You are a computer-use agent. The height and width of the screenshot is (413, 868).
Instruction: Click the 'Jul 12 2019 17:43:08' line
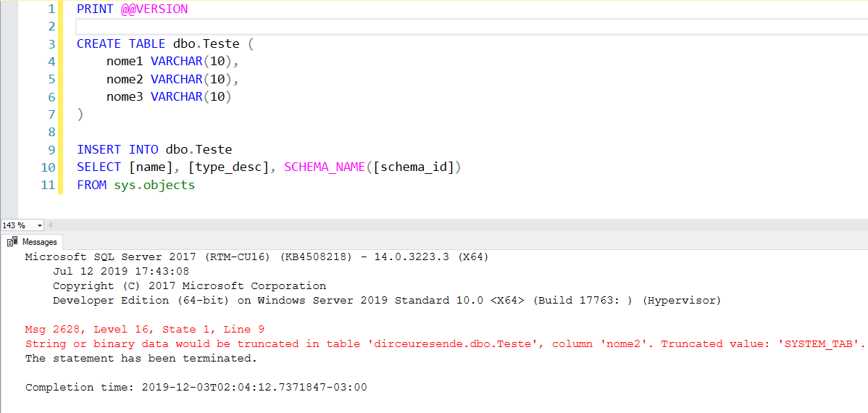121,272
